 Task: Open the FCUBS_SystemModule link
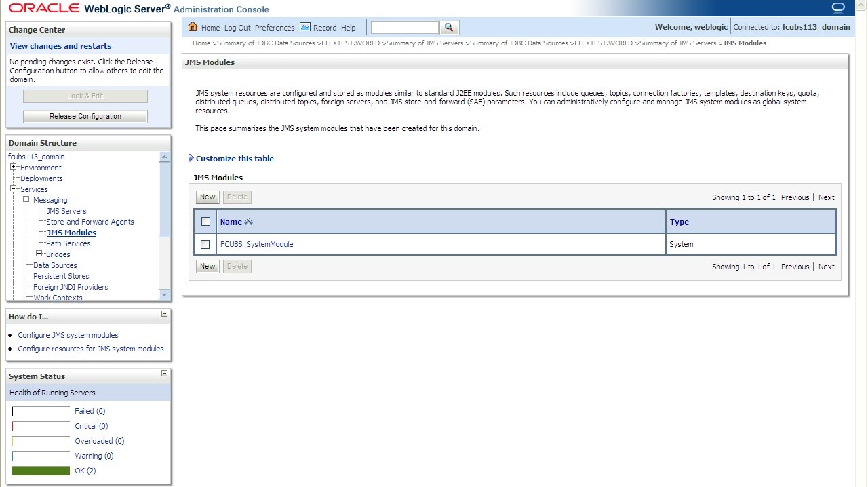click(256, 244)
